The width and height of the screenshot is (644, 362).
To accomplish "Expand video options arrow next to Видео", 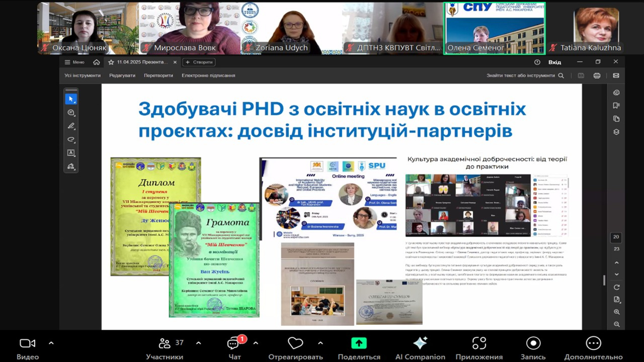I will coord(51,343).
